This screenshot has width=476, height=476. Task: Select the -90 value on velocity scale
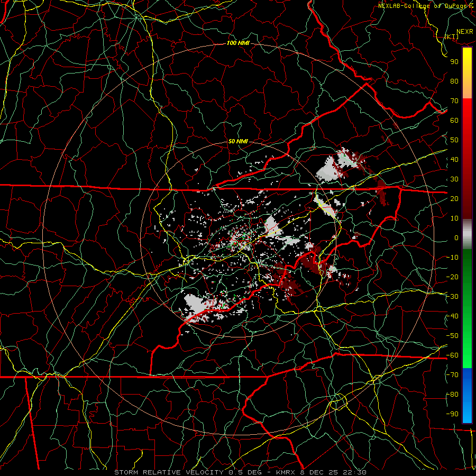452,414
